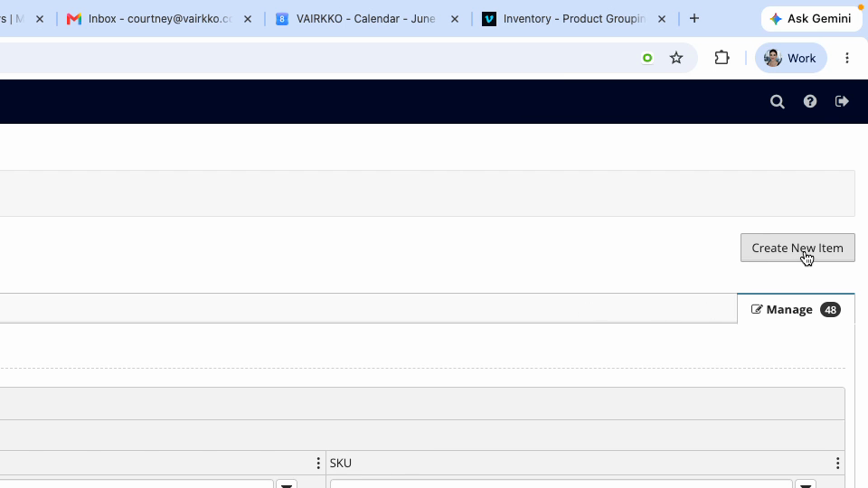Click the logout icon in header
Screen dimensions: 868x488
pos(842,101)
